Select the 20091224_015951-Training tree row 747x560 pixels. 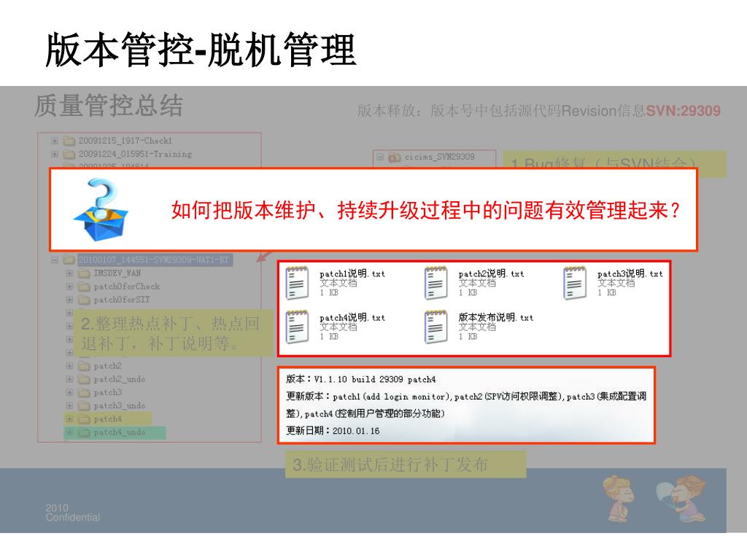tap(135, 154)
